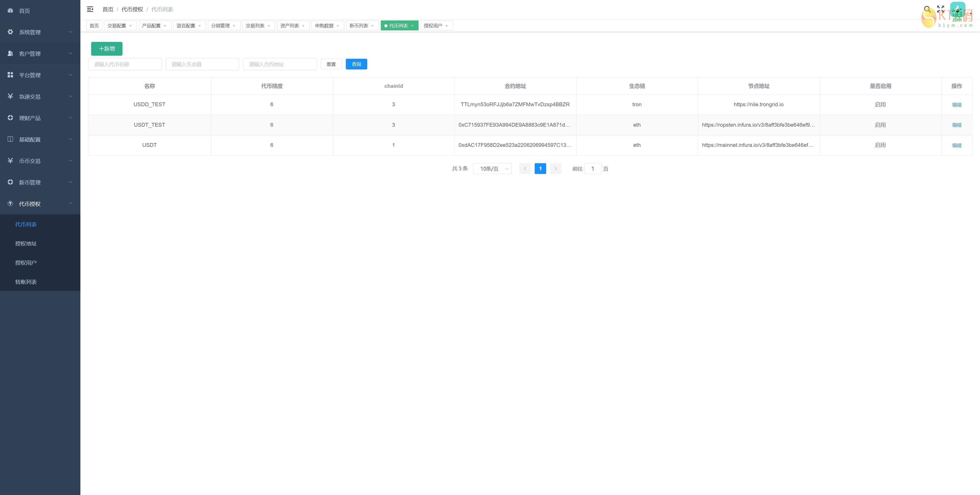This screenshot has height=495, width=980.
Task: Click the 平台管理 grid icon
Action: [10, 75]
